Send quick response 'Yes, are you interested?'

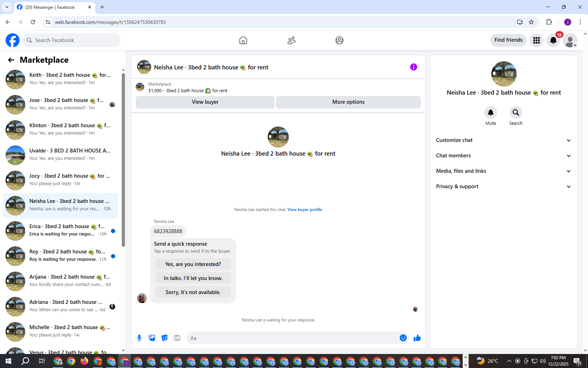193,264
